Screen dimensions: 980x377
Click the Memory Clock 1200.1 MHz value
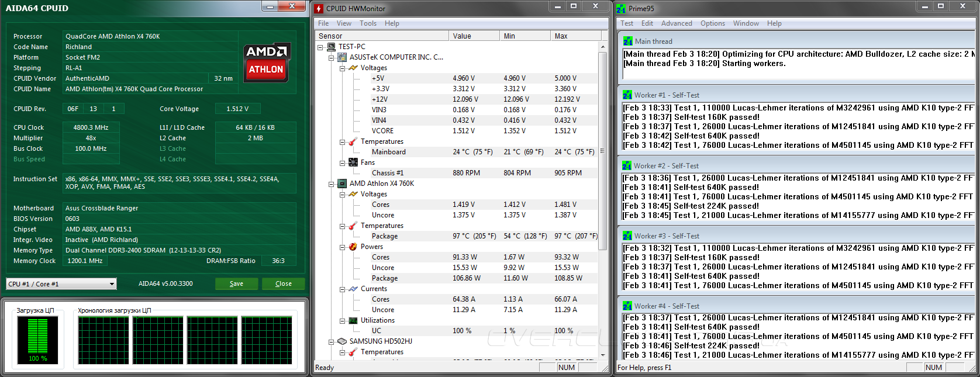[85, 261]
